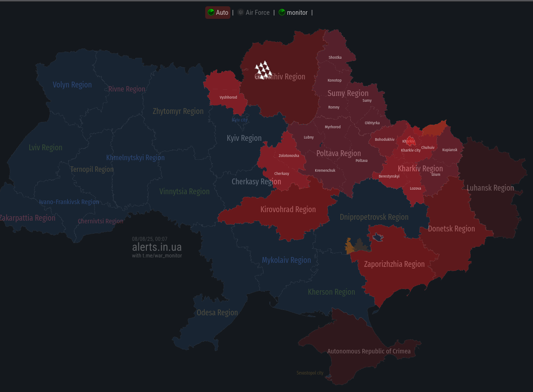
Task: Click the Cherkasy district label
Action: tap(282, 174)
